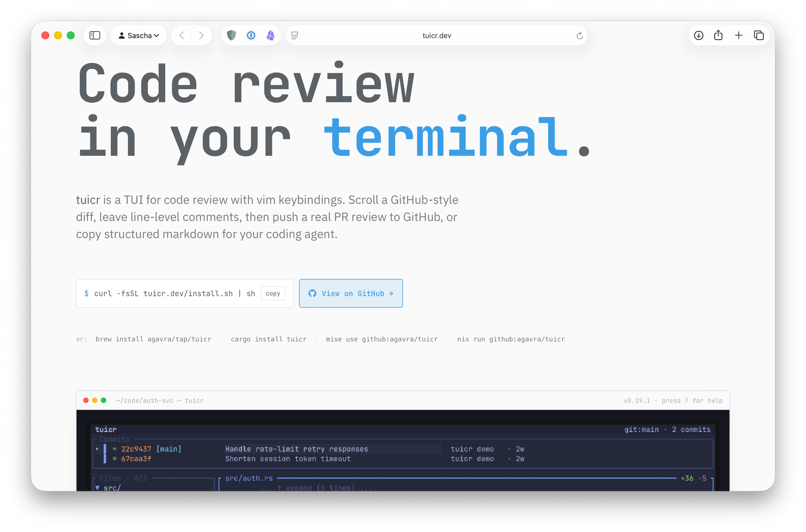This screenshot has width=806, height=532.
Task: Click the underlined tuicr term
Action: pos(88,200)
